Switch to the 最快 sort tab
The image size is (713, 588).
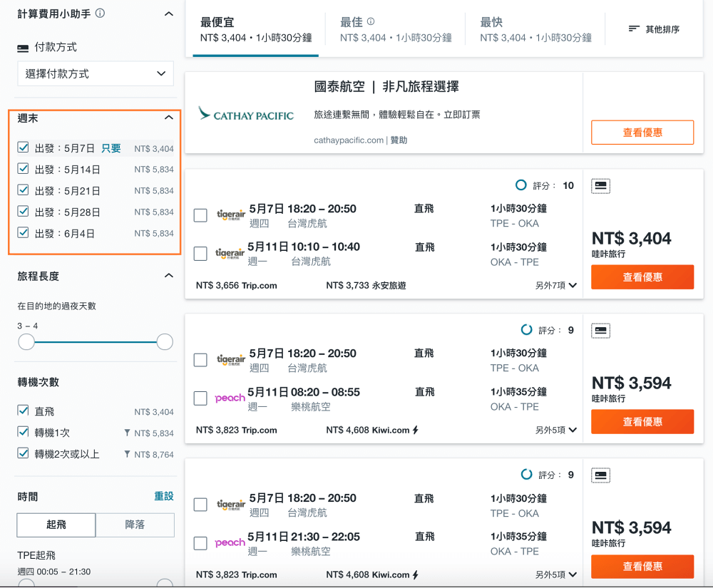click(535, 30)
